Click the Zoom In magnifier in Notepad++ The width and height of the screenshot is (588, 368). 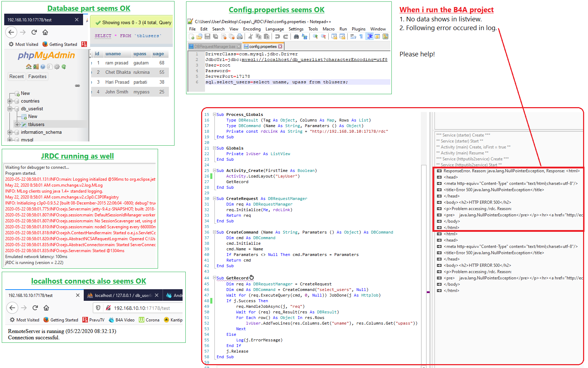coord(315,36)
